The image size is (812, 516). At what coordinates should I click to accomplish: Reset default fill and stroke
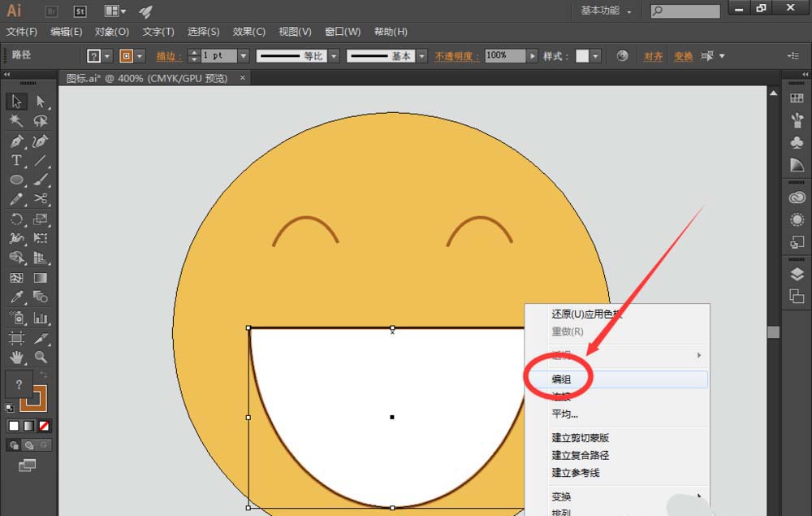coord(9,407)
